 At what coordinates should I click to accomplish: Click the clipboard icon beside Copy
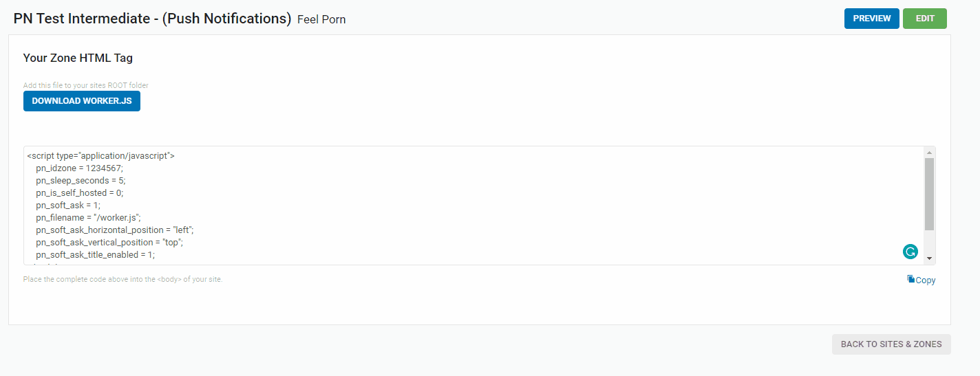click(910, 279)
